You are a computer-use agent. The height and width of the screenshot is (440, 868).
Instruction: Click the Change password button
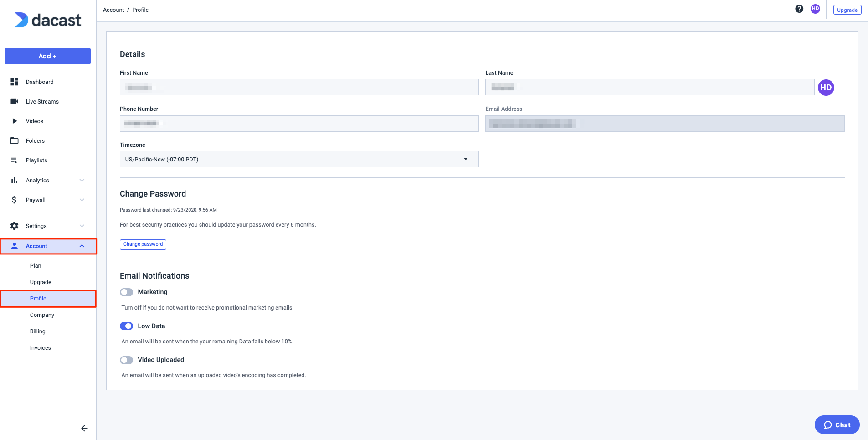pyautogui.click(x=143, y=244)
